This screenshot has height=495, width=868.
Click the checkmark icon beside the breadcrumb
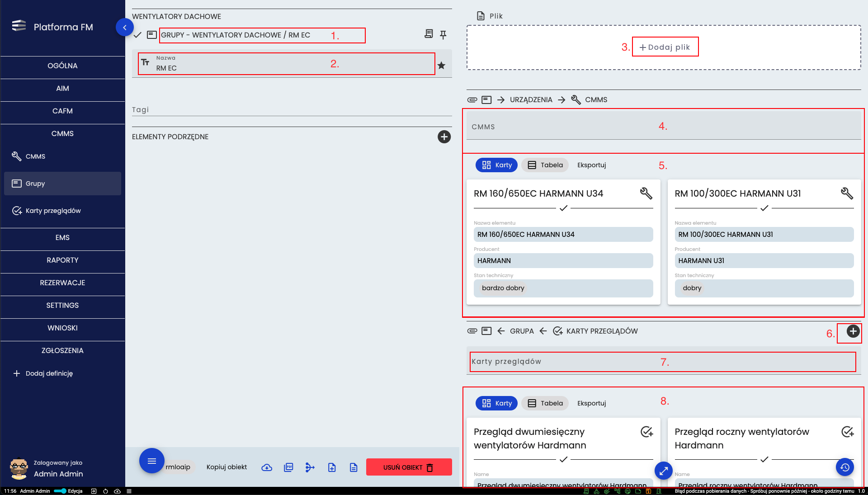pyautogui.click(x=138, y=35)
